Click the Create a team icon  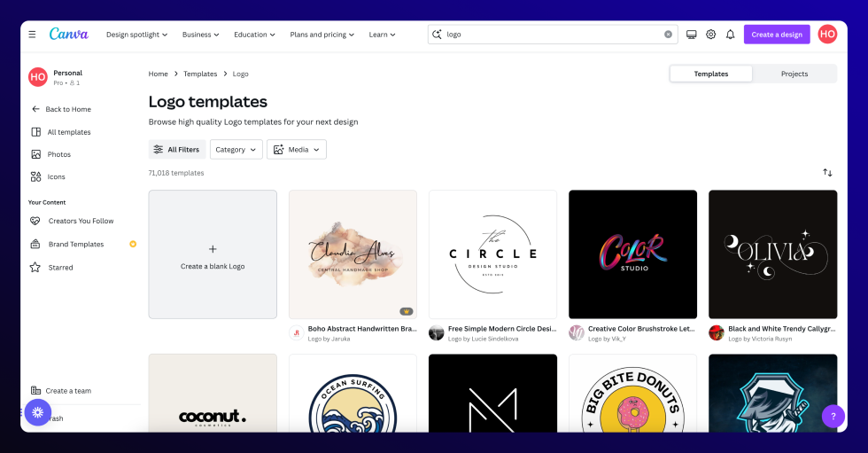(35, 390)
